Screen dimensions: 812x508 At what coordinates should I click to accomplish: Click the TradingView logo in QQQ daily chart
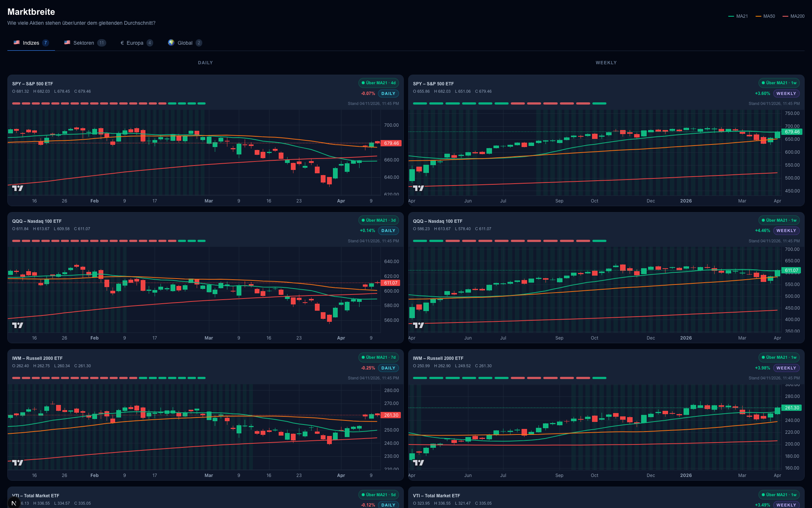click(17, 325)
